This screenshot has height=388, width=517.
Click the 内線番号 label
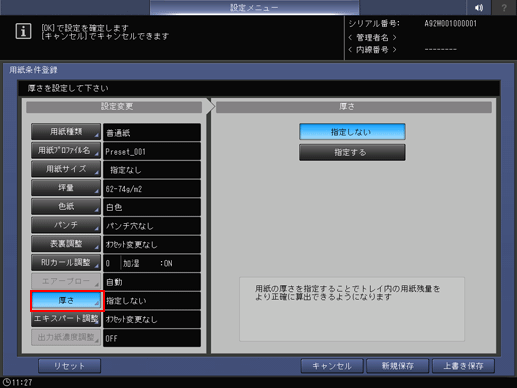(x=372, y=50)
